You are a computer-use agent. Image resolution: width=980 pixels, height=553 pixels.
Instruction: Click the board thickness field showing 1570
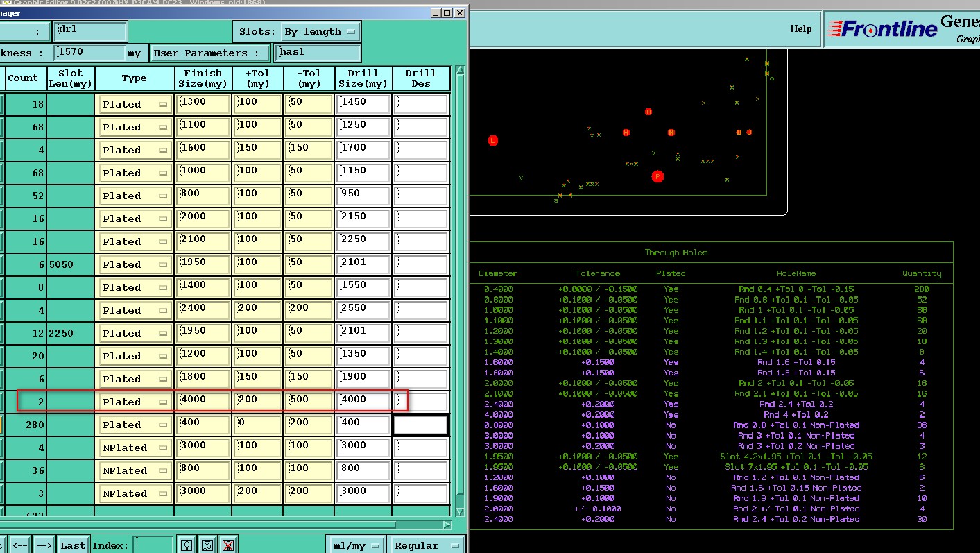[x=90, y=53]
